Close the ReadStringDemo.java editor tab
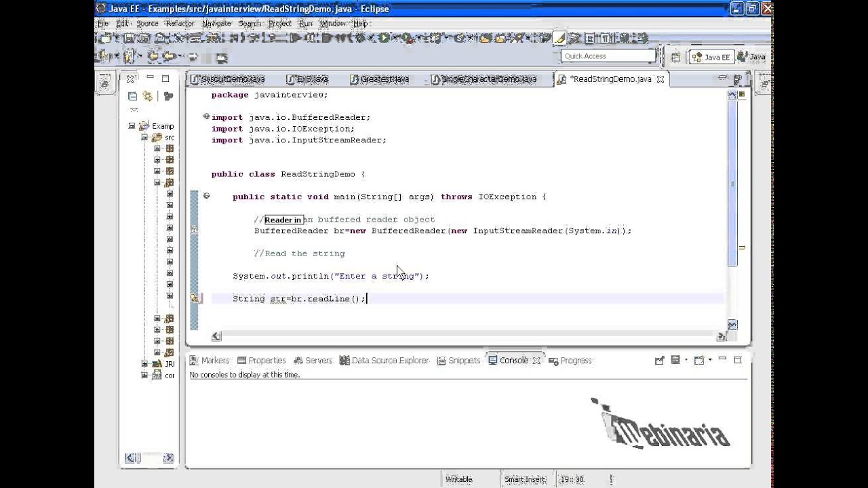This screenshot has height=488, width=868. (660, 79)
